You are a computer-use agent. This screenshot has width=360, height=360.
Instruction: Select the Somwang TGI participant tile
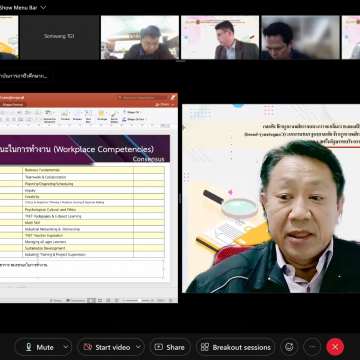(59, 37)
